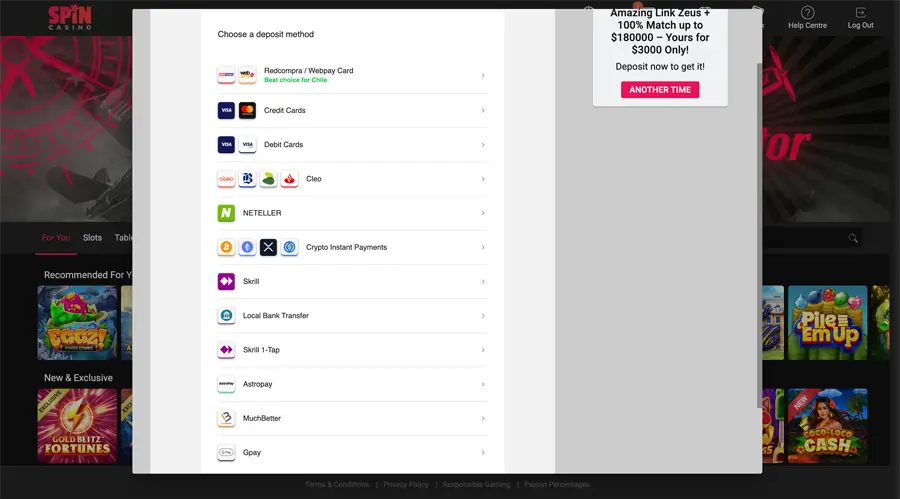Expand the Credit Cards row chevron
The height and width of the screenshot is (499, 900).
point(483,110)
